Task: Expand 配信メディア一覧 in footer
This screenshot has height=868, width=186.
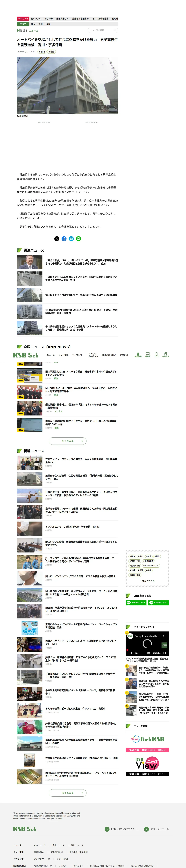Action: click(156, 829)
